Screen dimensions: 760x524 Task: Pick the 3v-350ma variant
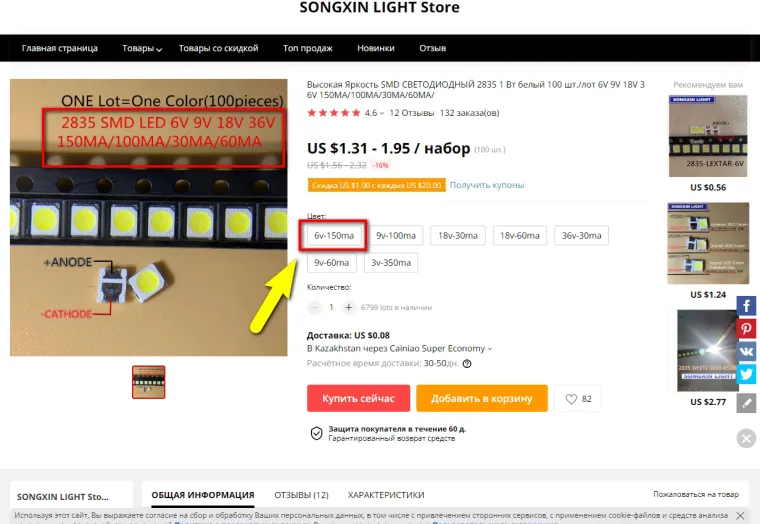click(x=391, y=263)
